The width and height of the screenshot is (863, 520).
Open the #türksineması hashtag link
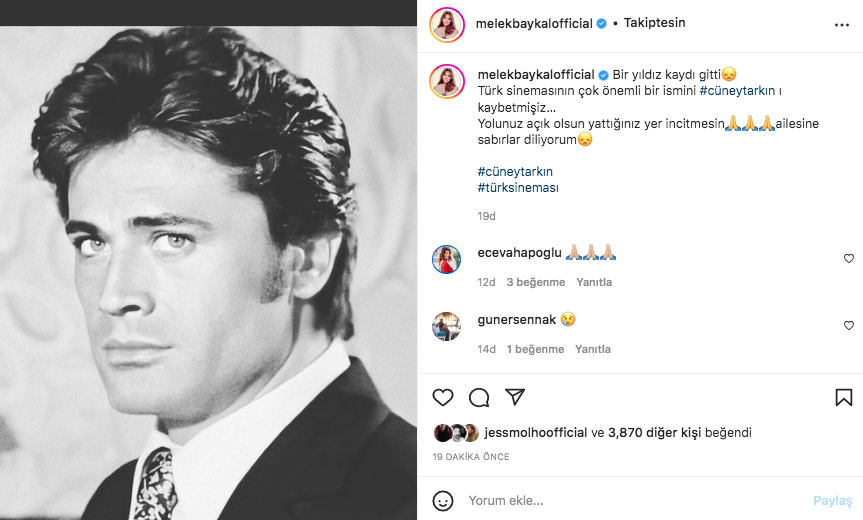(516, 188)
